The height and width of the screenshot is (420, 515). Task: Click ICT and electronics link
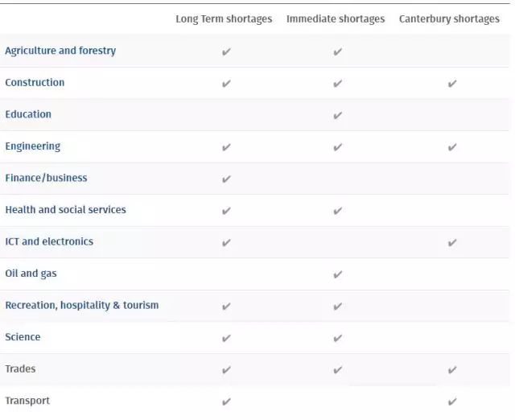click(49, 241)
